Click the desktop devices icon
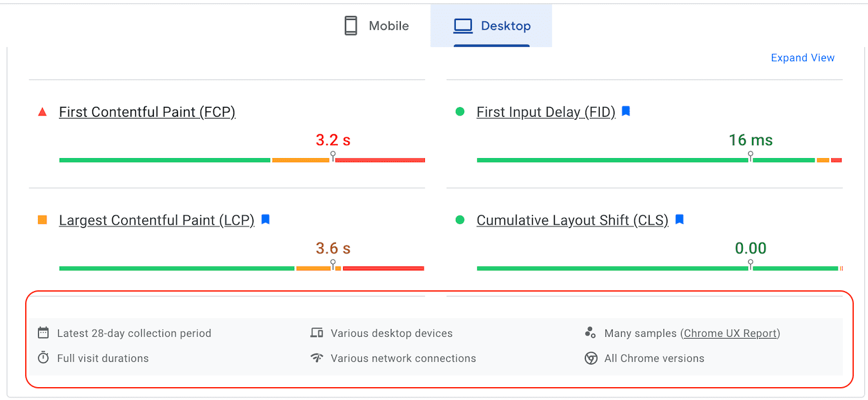The image size is (868, 400). 317,333
